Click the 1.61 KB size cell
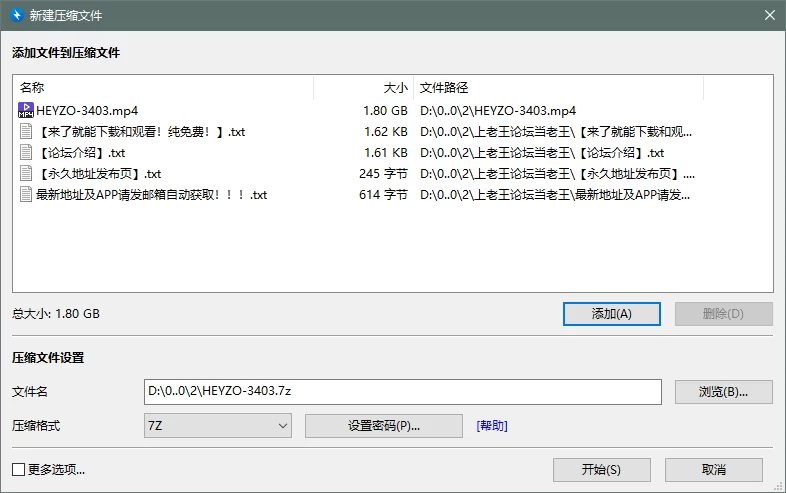 click(385, 152)
